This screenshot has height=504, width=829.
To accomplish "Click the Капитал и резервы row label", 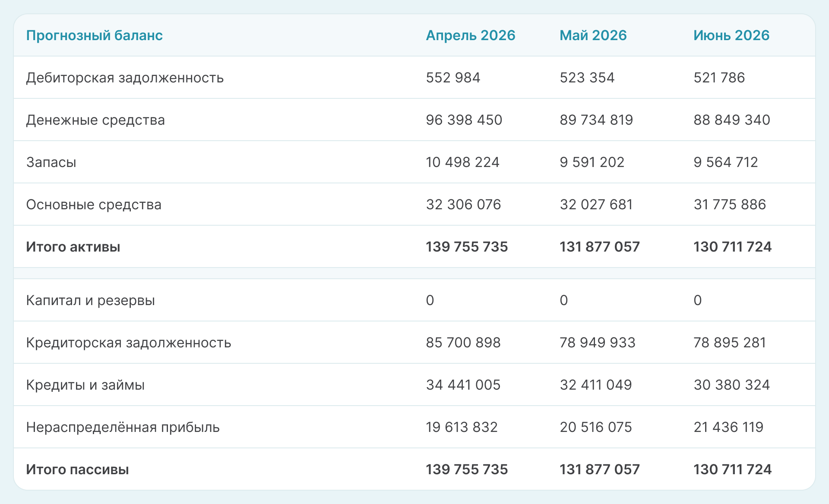I will coord(90,300).
